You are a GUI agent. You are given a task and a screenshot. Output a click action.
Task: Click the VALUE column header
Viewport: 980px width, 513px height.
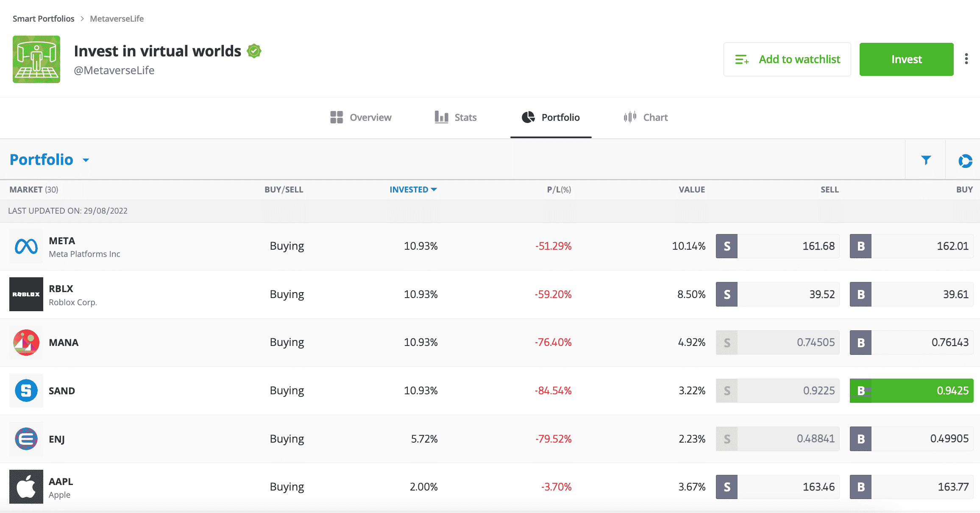(692, 190)
